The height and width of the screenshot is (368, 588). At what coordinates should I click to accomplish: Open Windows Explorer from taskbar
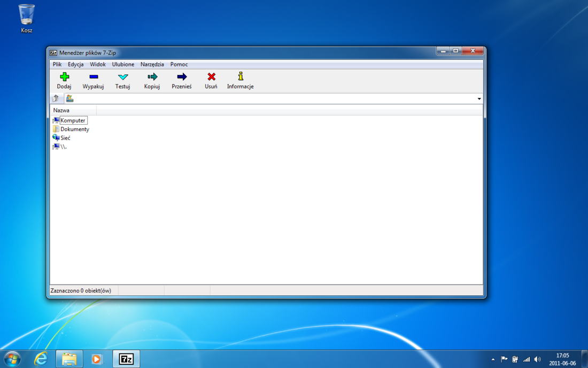coord(69,359)
